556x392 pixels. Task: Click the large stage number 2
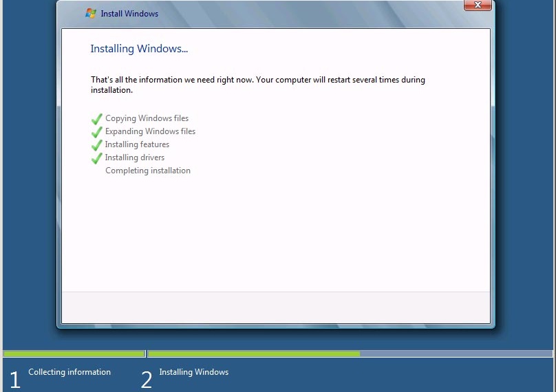[x=146, y=380]
